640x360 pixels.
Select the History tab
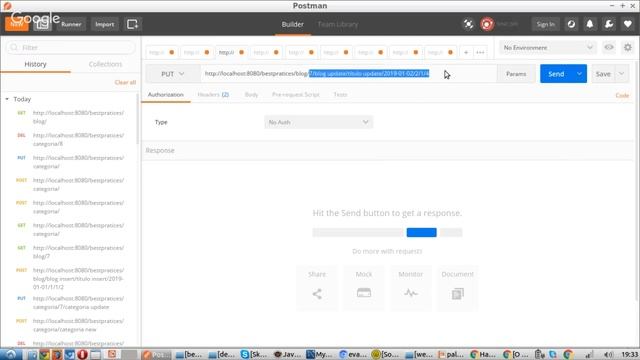(36, 64)
